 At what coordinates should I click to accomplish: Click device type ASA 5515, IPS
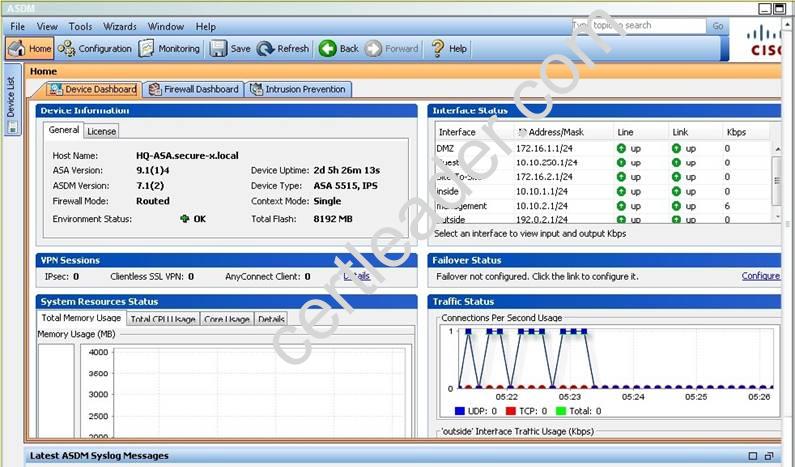(x=345, y=186)
